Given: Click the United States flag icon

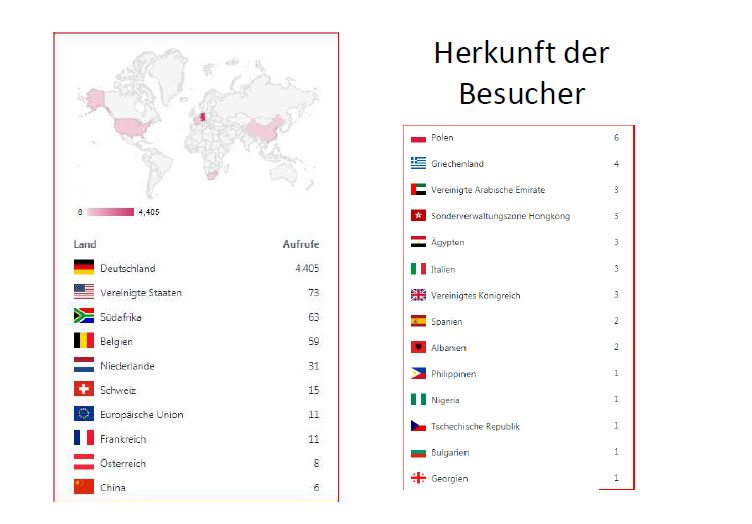Looking at the screenshot, I should pos(84,291).
